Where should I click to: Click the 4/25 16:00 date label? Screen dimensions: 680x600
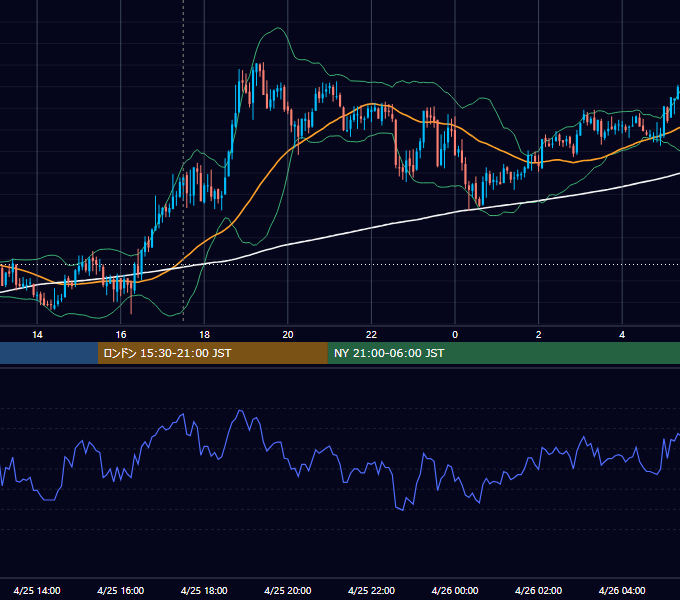click(121, 590)
